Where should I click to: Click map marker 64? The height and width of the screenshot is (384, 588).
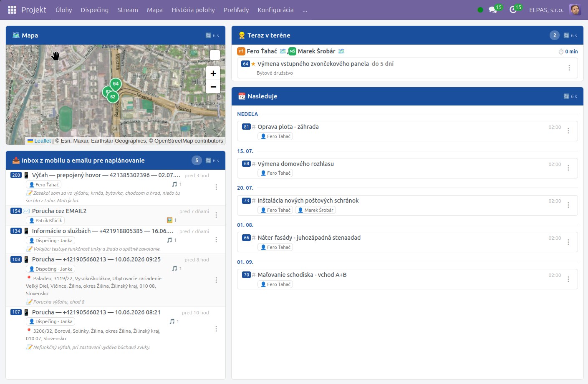pyautogui.click(x=116, y=83)
